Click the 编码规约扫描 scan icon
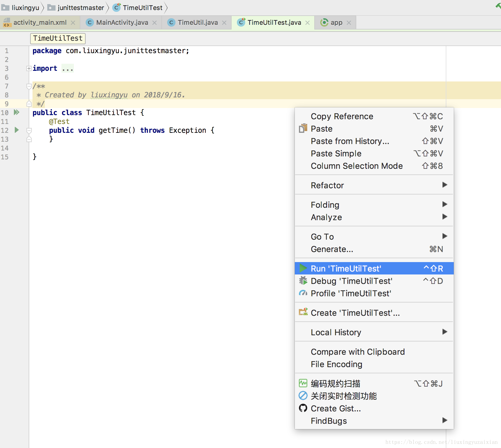The width and height of the screenshot is (501, 448). [303, 383]
